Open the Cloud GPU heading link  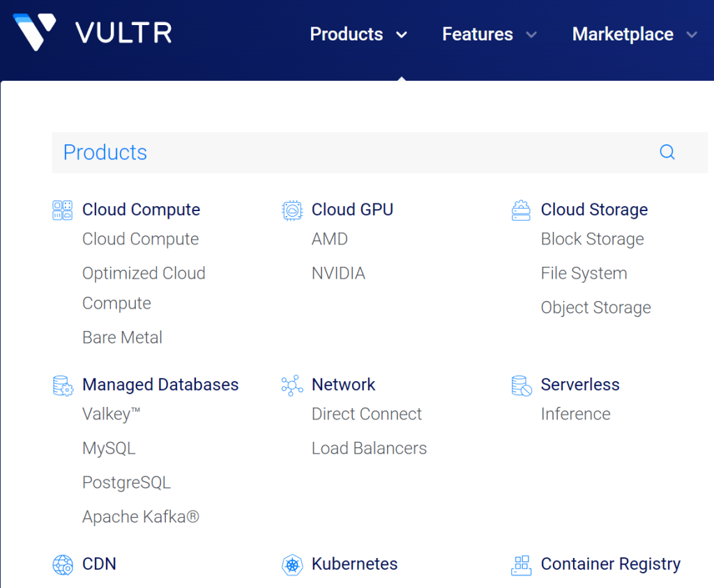pos(352,210)
